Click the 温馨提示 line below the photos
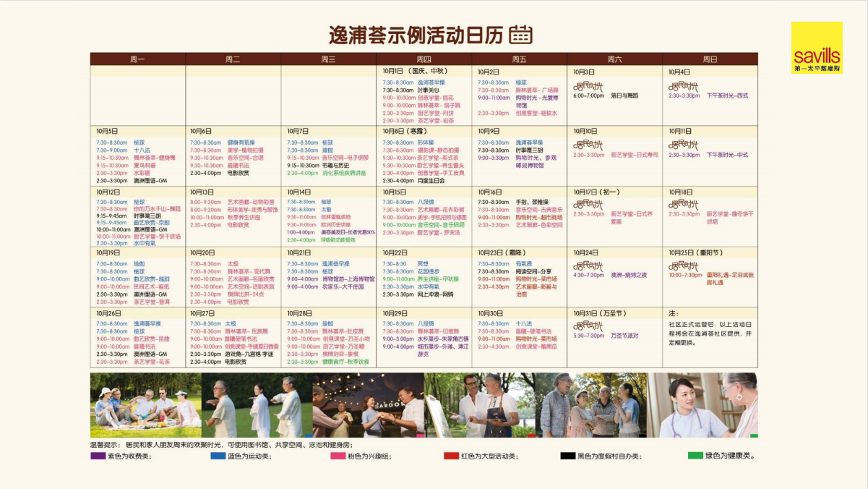This screenshot has height=489, width=868. click(x=221, y=446)
